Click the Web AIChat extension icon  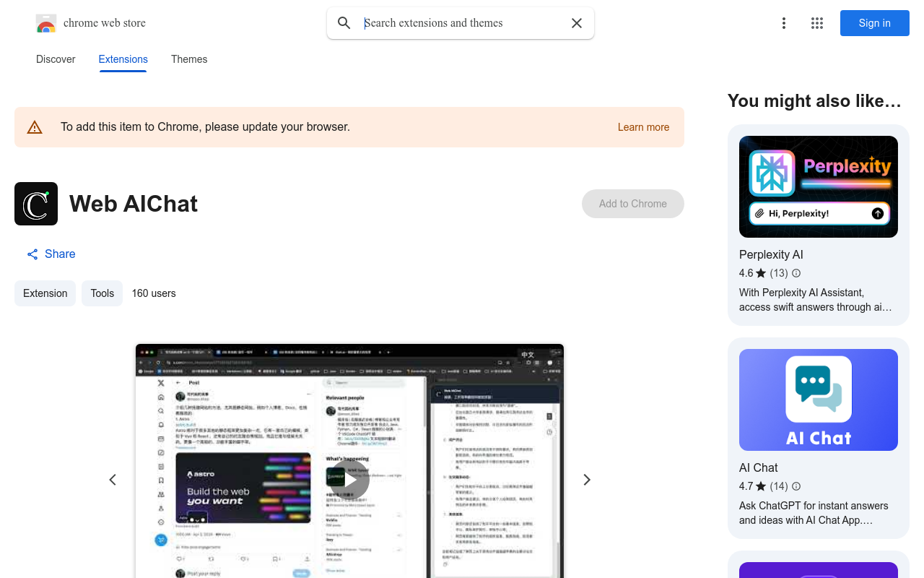[x=36, y=204]
